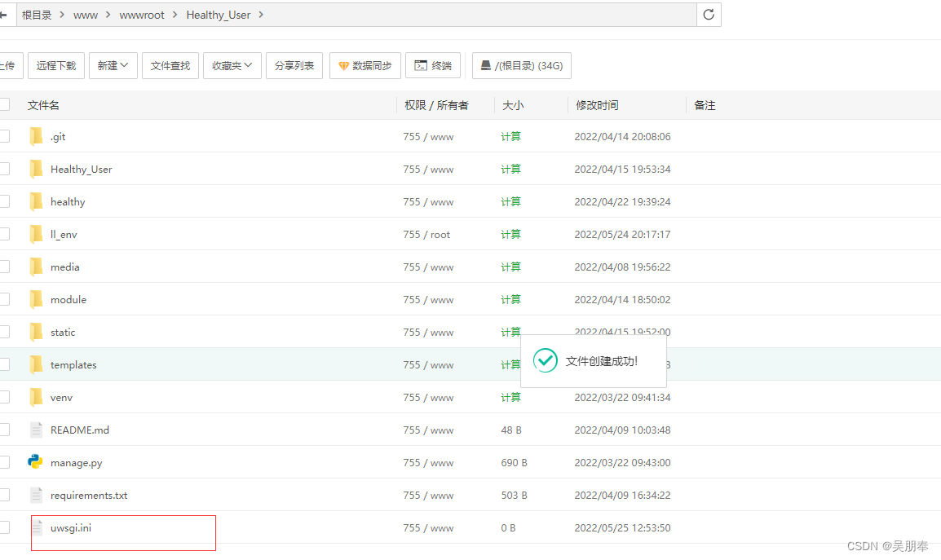Open the requirements.txt file name
This screenshot has height=560, width=941.
[x=89, y=495]
